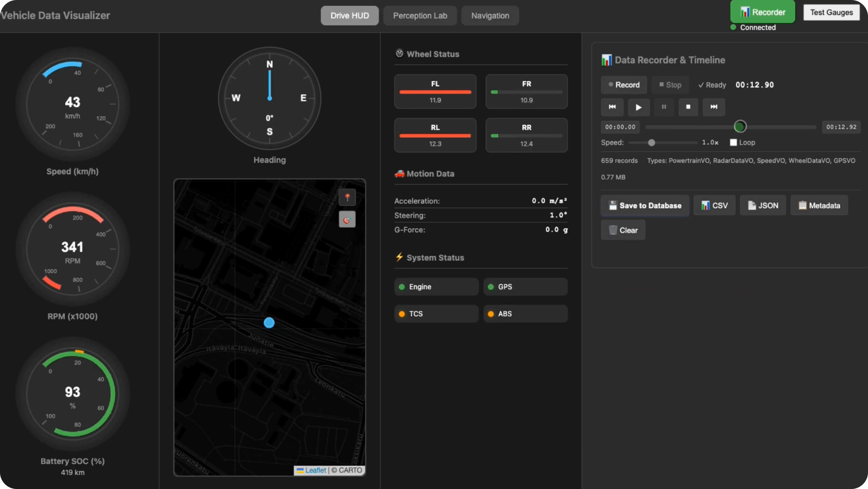The width and height of the screenshot is (868, 489).
Task: Click the 00:12.92 timeline end time
Action: (841, 127)
